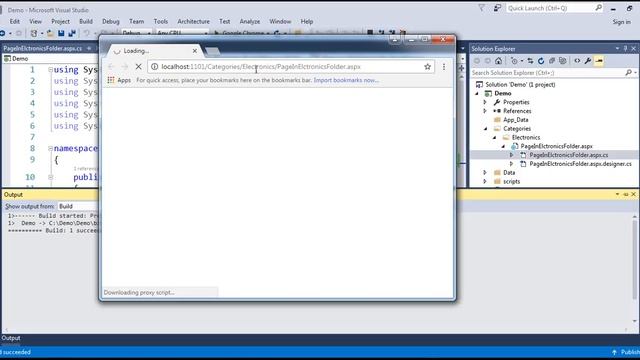The width and height of the screenshot is (640, 360).
Task: Open Pending Changes Filter dropdown arrow
Action: pos(521,61)
